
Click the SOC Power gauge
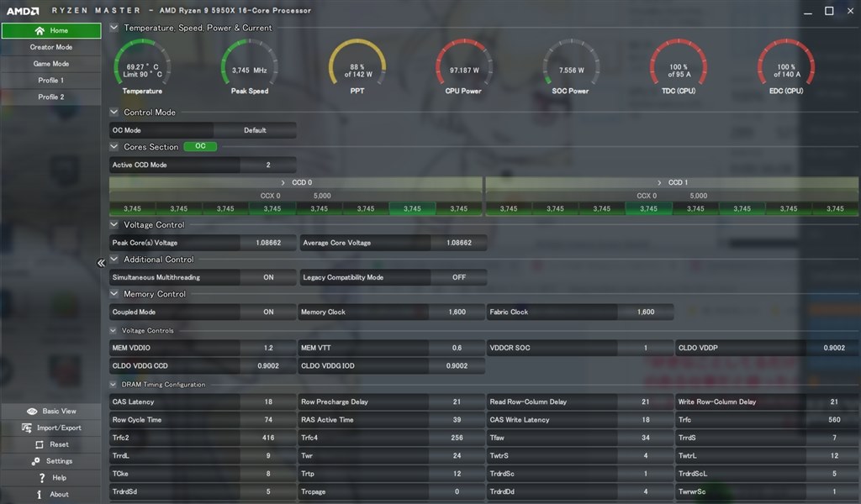tap(571, 66)
